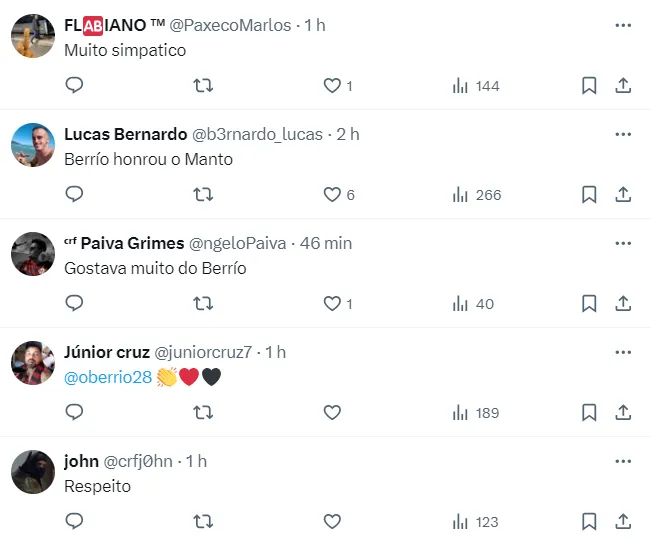Reply to FLABIANO's "Muito simpatico" tweet
This screenshot has width=651, height=544.
pyautogui.click(x=74, y=86)
